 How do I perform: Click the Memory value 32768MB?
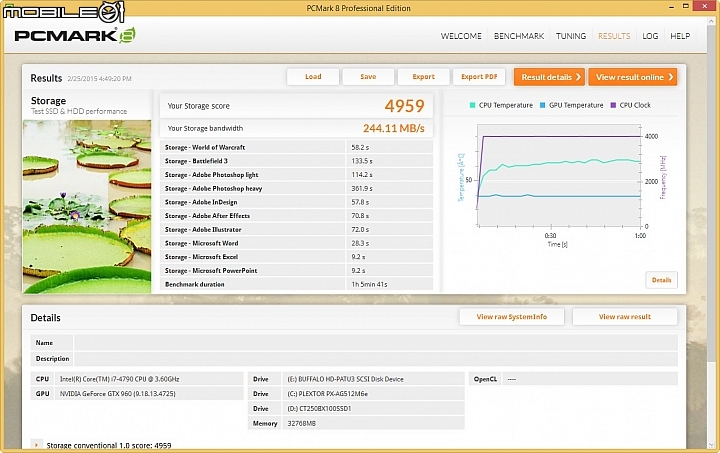(x=373, y=423)
